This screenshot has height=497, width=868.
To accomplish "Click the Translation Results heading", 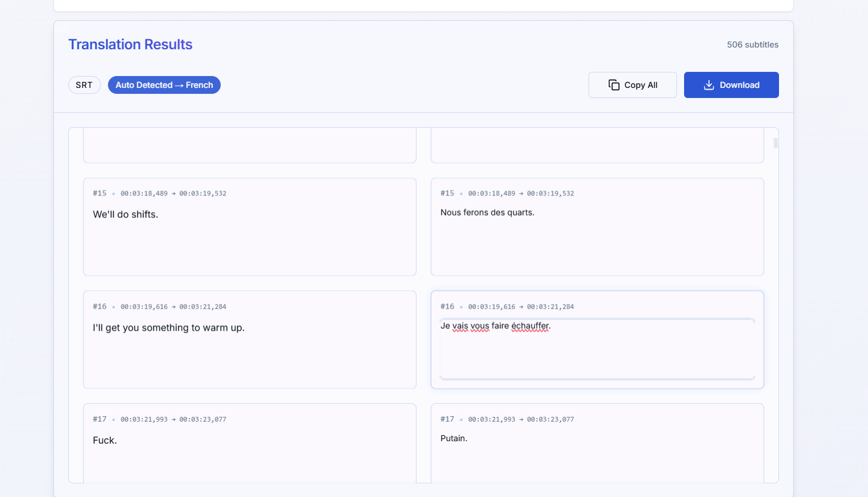I will [131, 45].
